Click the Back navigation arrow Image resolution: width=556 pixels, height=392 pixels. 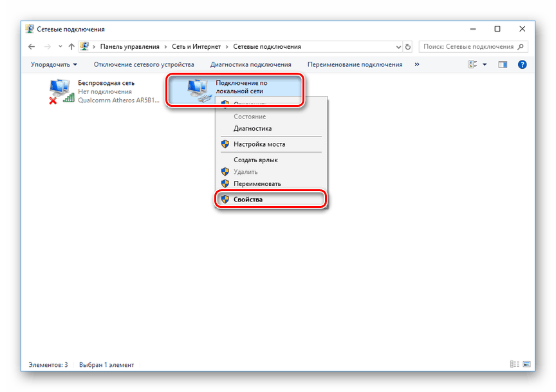pyautogui.click(x=32, y=47)
